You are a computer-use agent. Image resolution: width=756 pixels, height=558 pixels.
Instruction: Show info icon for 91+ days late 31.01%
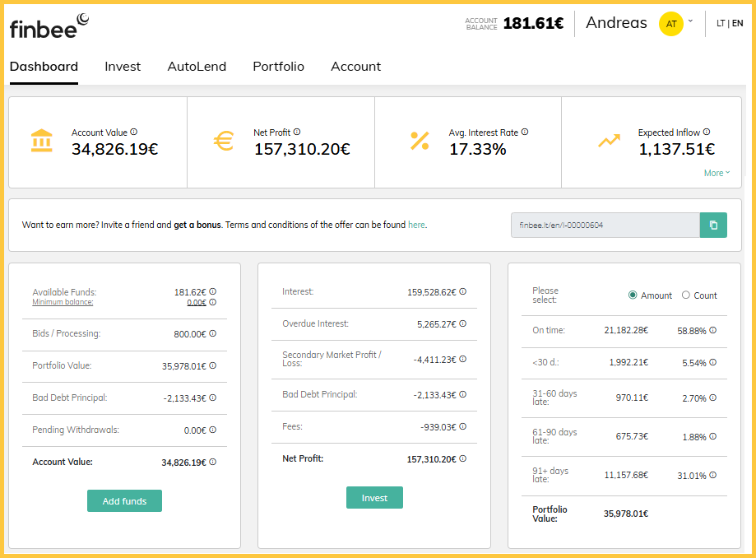point(713,475)
